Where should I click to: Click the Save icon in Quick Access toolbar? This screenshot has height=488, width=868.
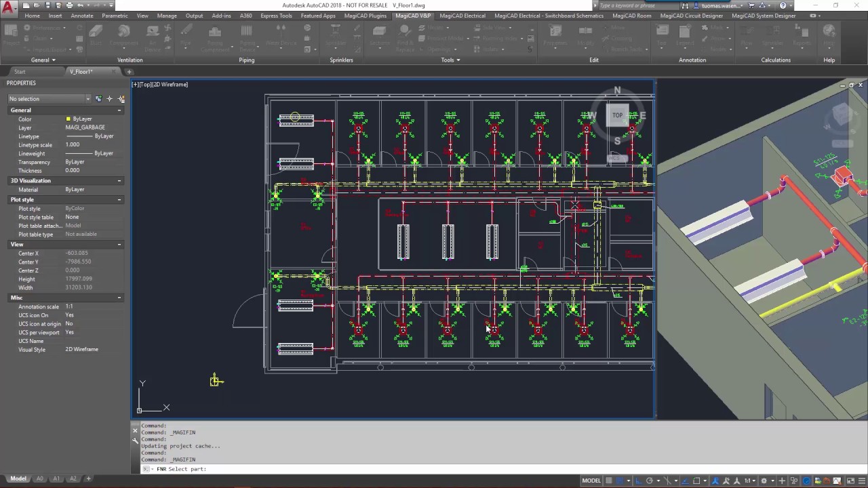click(x=48, y=5)
